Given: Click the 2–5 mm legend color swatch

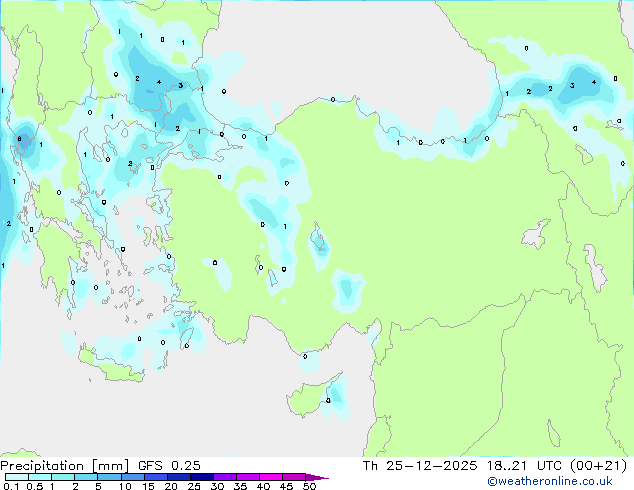Looking at the screenshot, I should click(86, 477).
